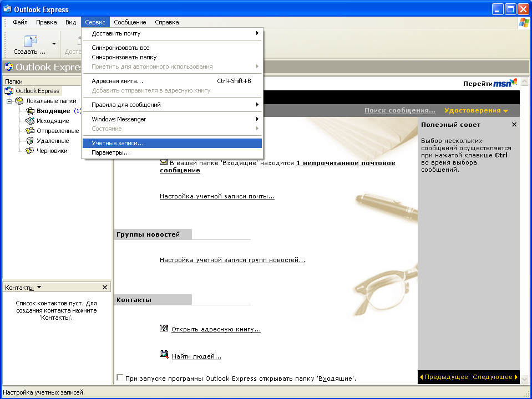Click the Поиск сообщения link
Screen dimensions: 532x399
(399, 110)
